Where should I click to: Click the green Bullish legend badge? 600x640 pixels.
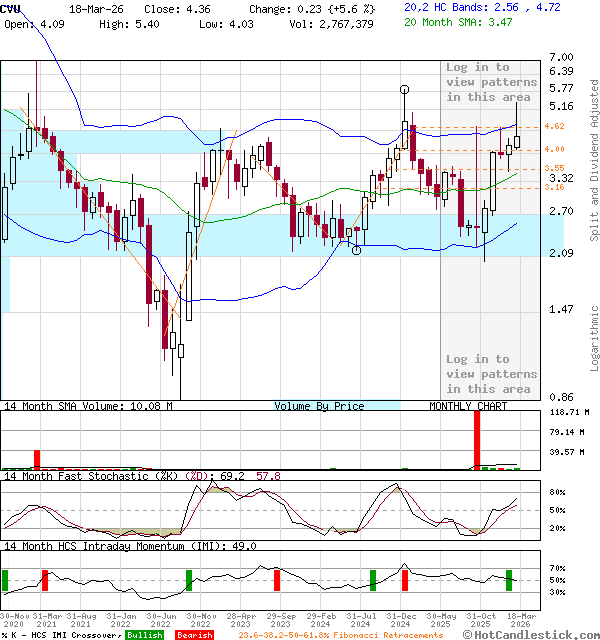[x=145, y=635]
